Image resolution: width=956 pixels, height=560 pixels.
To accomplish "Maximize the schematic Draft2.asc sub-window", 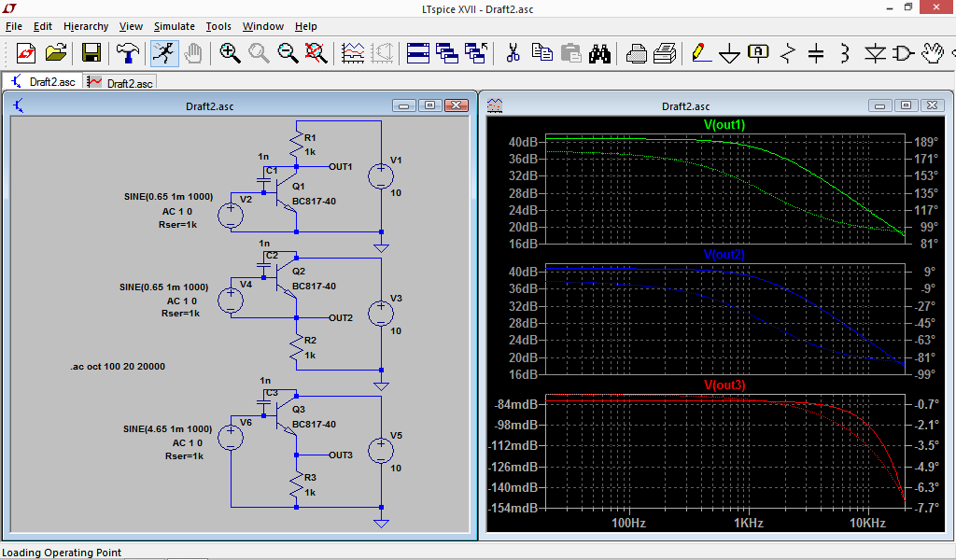I will 429,105.
